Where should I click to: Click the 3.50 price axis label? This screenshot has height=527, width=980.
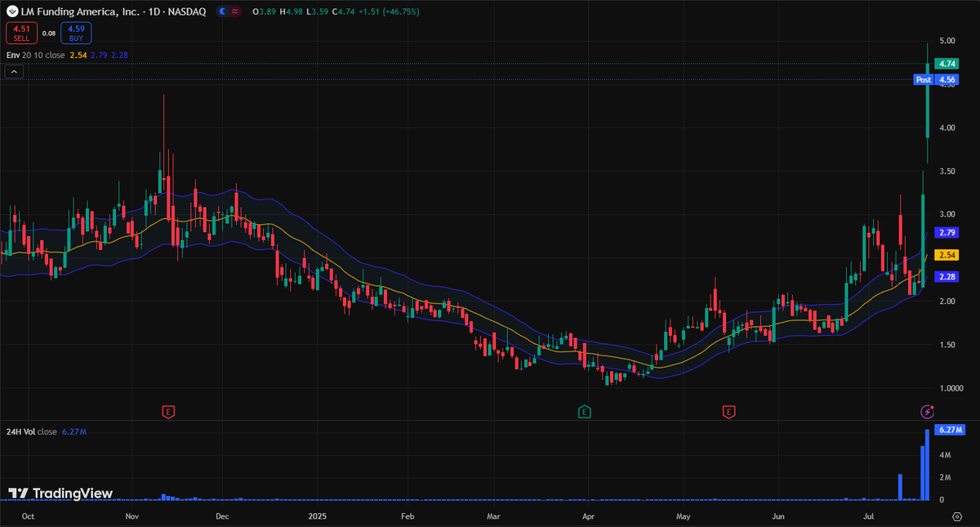tap(947, 172)
